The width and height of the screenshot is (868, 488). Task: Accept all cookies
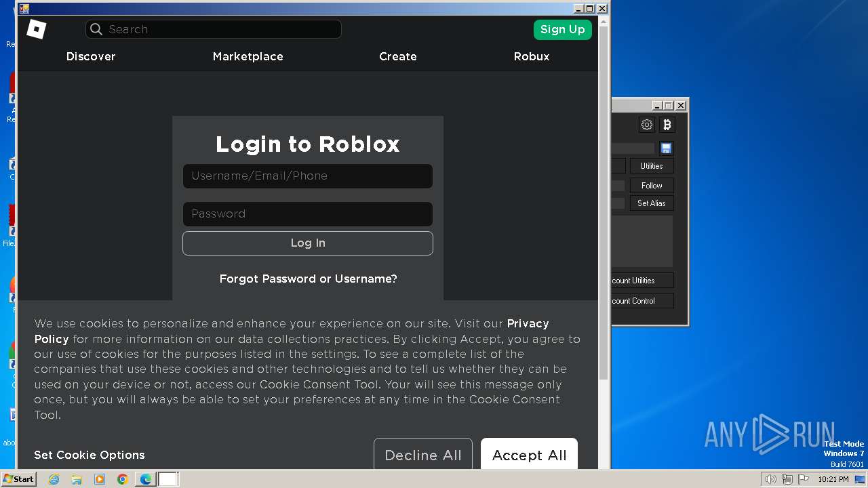tap(529, 454)
